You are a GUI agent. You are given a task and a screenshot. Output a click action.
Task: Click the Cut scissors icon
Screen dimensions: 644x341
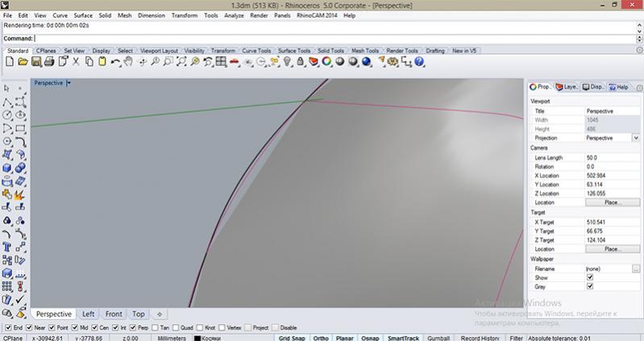point(76,61)
